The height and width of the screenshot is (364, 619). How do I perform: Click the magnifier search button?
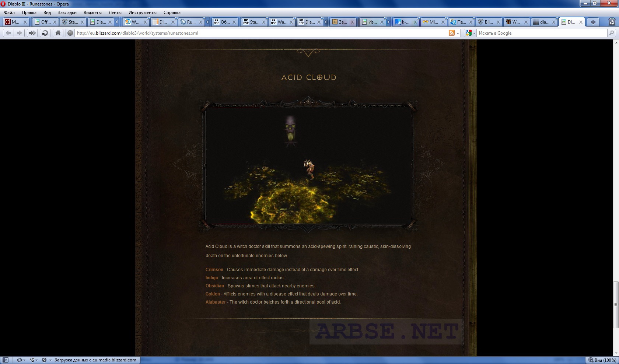pyautogui.click(x=612, y=33)
